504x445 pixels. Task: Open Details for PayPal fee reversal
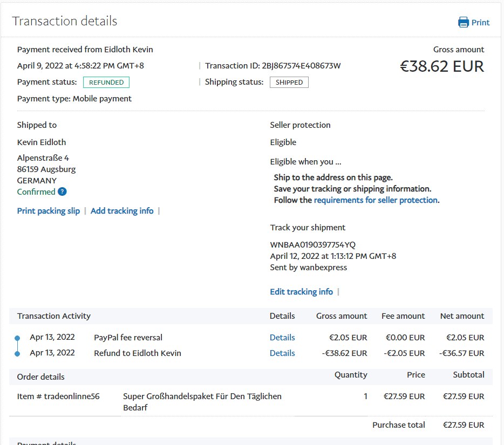tap(282, 338)
